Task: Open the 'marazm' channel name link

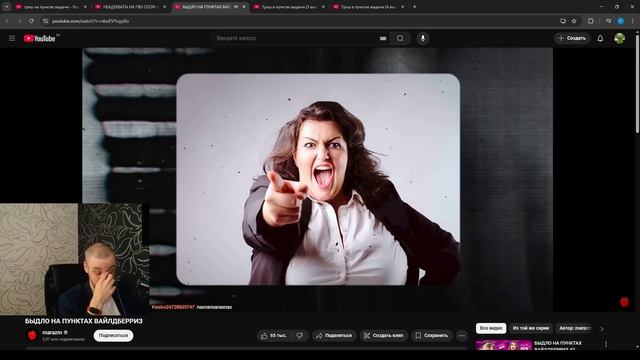Action: tap(52, 333)
